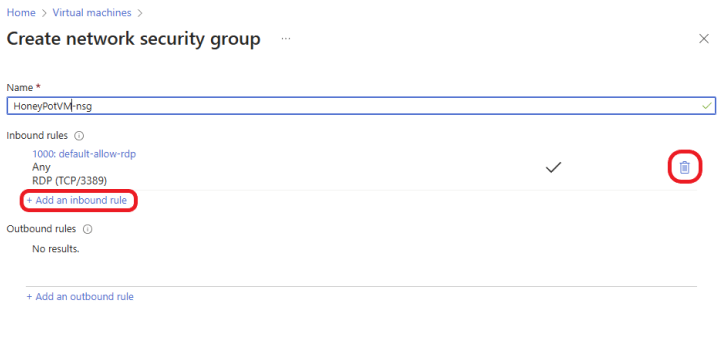Go to the Home breadcrumb
Viewport: 726px width, 360px height.
(x=21, y=12)
